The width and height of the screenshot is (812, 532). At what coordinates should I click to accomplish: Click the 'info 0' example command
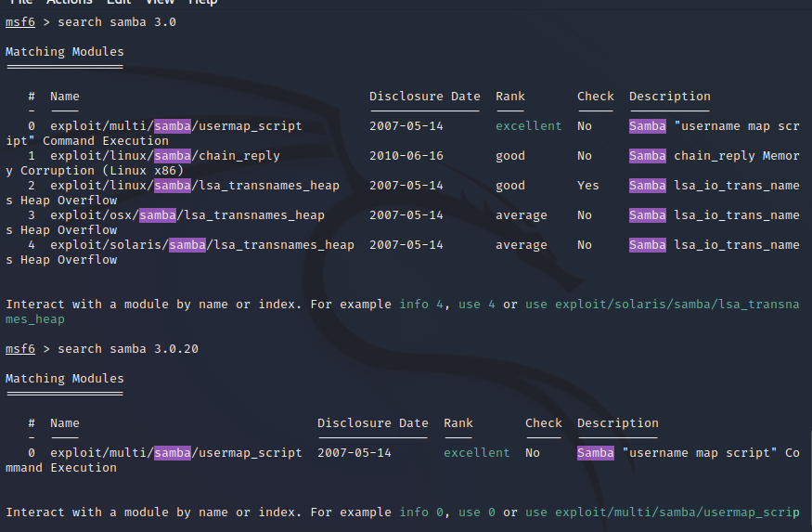coord(421,513)
